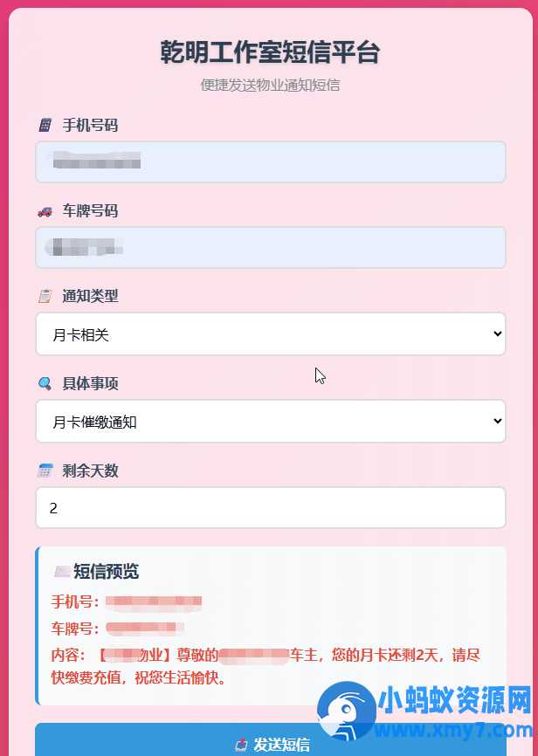Click the send icon inside 发送短信 button
The height and width of the screenshot is (756, 538).
click(240, 746)
